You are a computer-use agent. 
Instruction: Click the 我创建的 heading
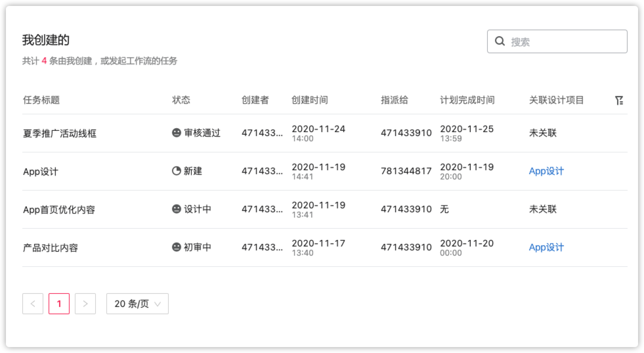(x=46, y=40)
